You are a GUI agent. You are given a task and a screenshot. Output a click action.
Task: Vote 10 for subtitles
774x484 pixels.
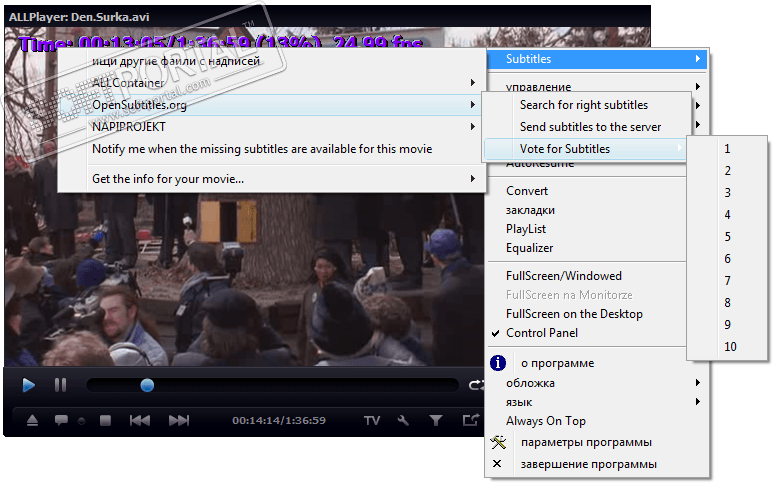click(727, 346)
